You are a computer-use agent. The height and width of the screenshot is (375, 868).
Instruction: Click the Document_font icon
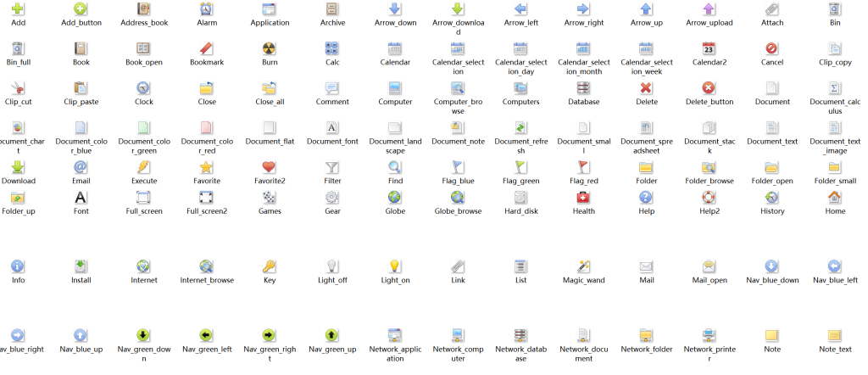click(x=332, y=127)
